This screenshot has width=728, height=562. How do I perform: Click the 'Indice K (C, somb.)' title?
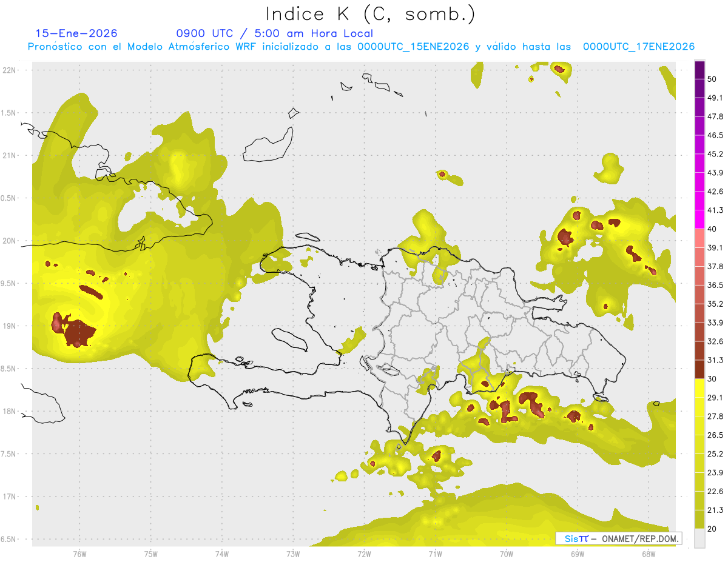370,14
